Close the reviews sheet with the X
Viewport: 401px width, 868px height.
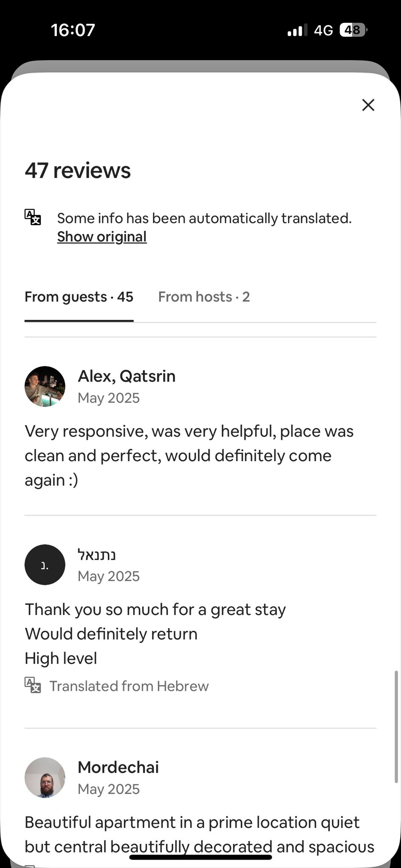(368, 105)
